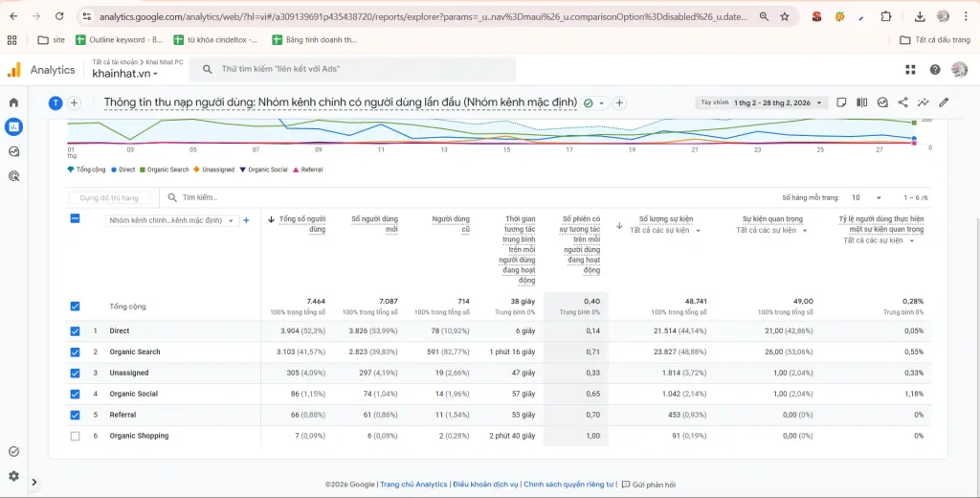
Task: Open Chính sách quyền riêng tư link
Action: (568, 485)
